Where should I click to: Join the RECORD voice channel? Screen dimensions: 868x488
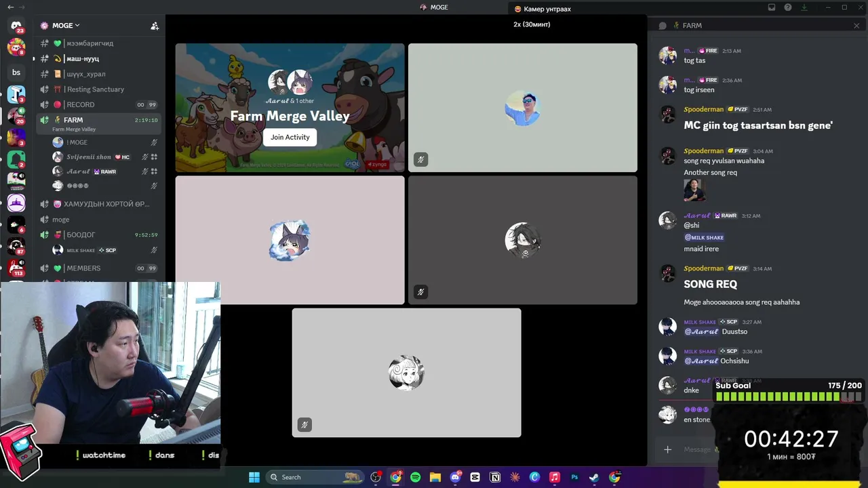pyautogui.click(x=99, y=105)
